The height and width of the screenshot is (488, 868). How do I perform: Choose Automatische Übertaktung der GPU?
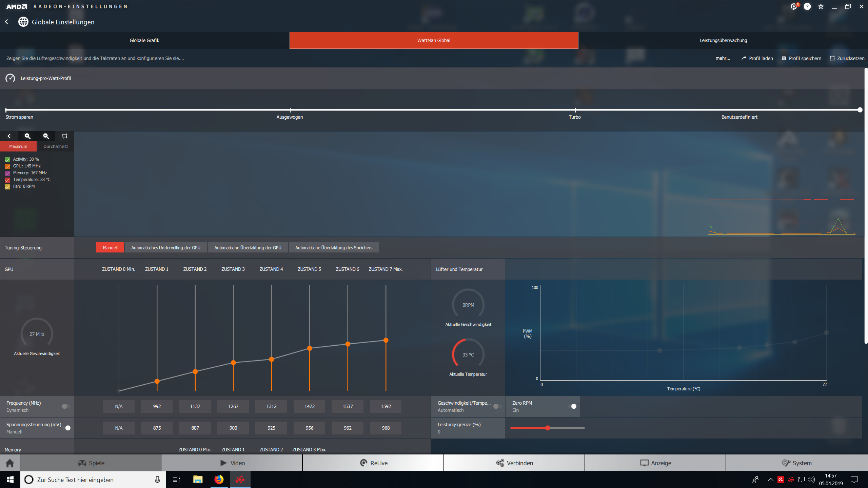pyautogui.click(x=248, y=247)
